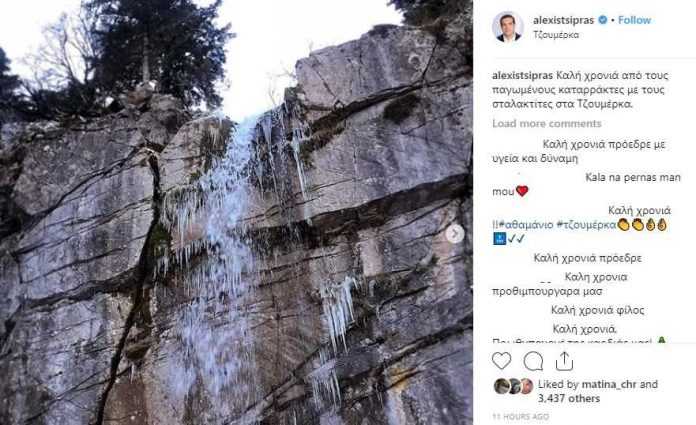Click the comment 'Καλή χρονιά φίλος'

click(598, 310)
